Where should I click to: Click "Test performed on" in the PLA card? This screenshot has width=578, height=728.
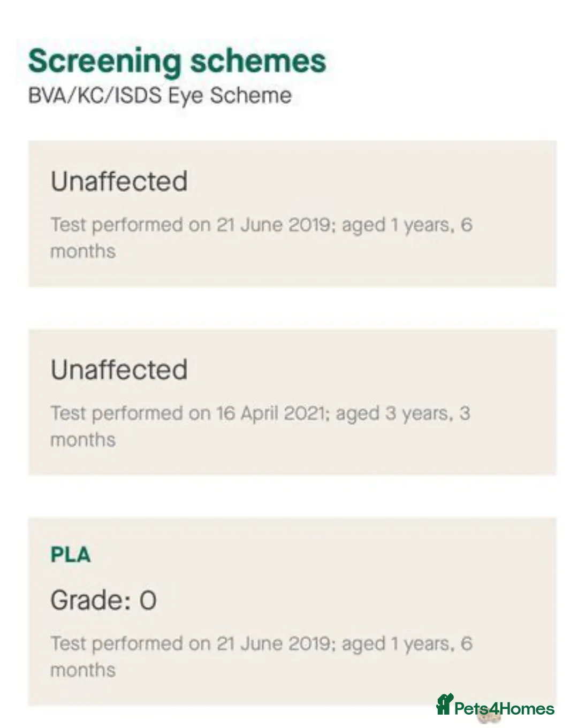tap(130, 643)
